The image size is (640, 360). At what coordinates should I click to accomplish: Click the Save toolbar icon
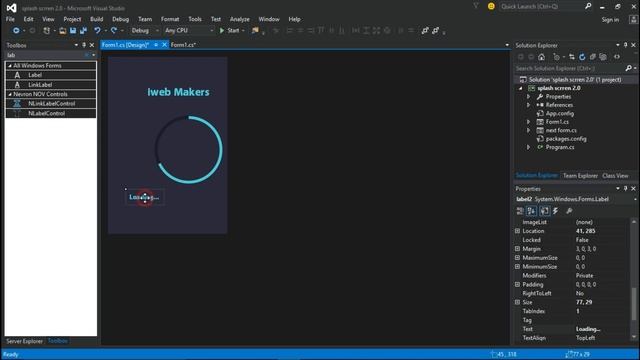(73, 31)
